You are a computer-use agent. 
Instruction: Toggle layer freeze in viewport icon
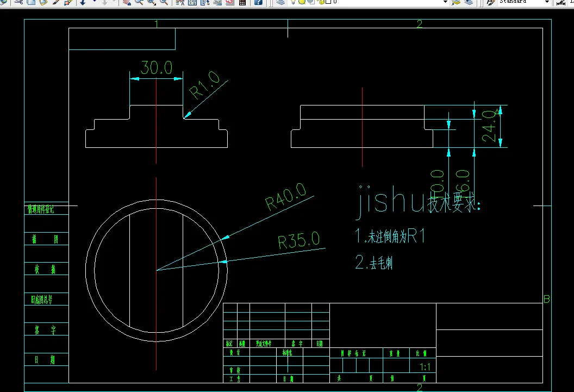tap(311, 2)
